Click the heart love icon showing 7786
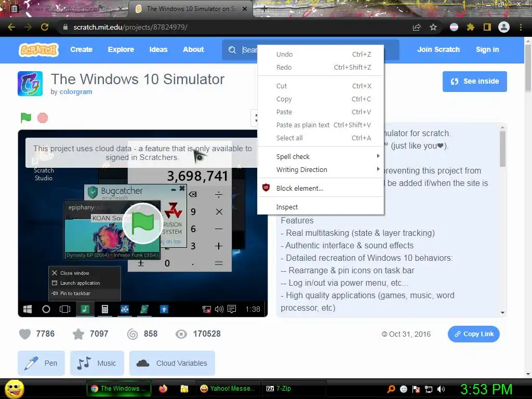The height and width of the screenshot is (399, 532). coord(25,334)
